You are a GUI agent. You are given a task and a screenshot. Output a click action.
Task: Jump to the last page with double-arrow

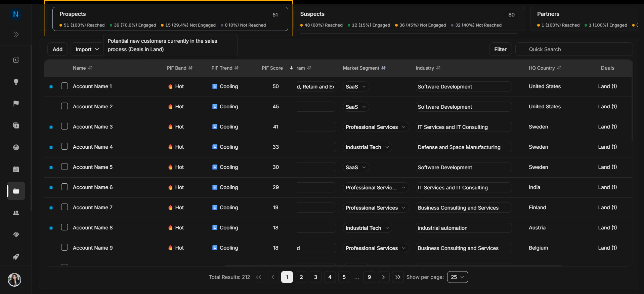click(x=398, y=277)
